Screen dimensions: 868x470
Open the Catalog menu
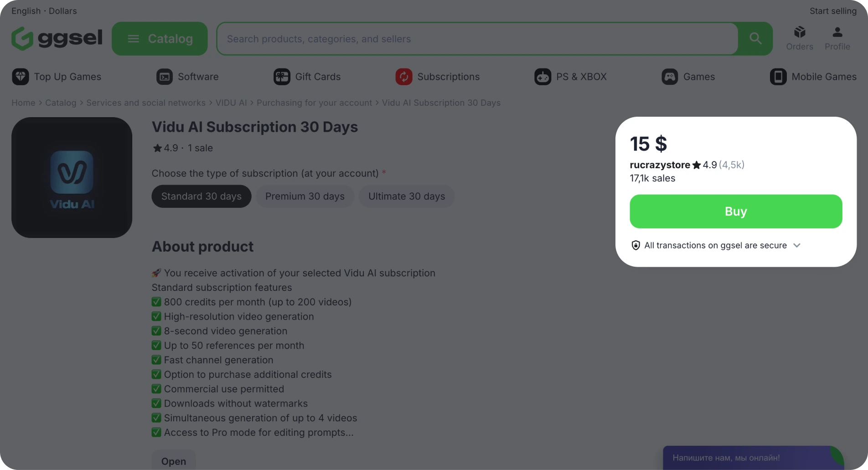[160, 39]
